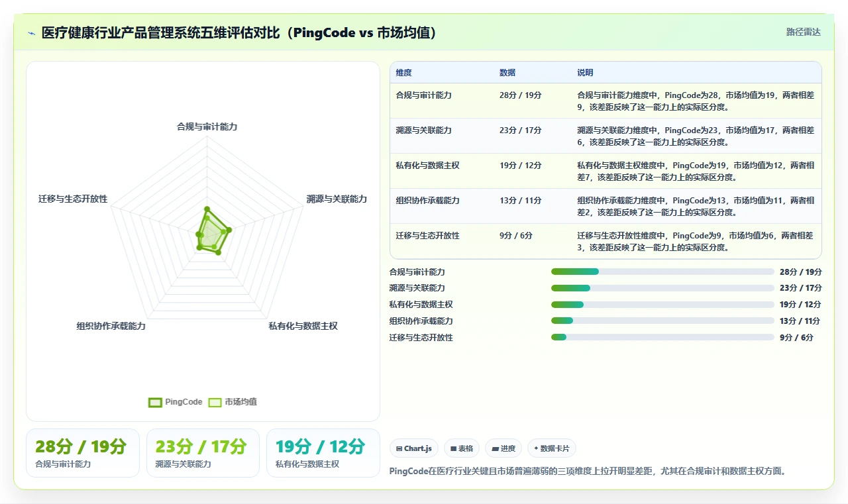Click the page title about 医疗健康行业产品管理系统
Viewport: 848px width, 504px height.
(x=238, y=33)
